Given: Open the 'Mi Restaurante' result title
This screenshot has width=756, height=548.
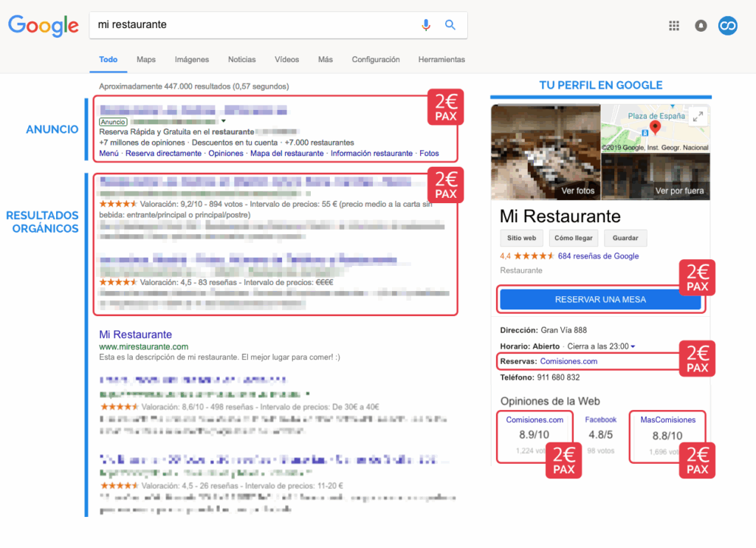Looking at the screenshot, I should [136, 335].
